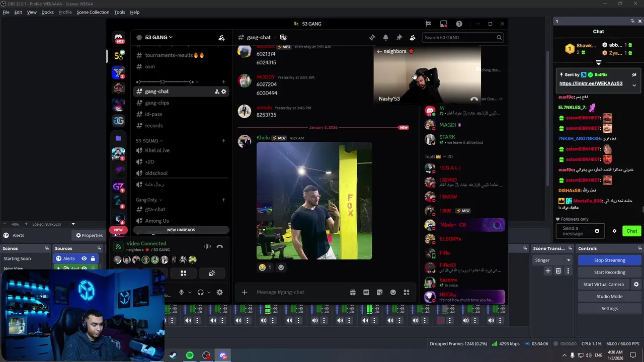Image resolution: width=644 pixels, height=362 pixels.
Task: Toggle Discord microphone mute
Action: pos(181,292)
